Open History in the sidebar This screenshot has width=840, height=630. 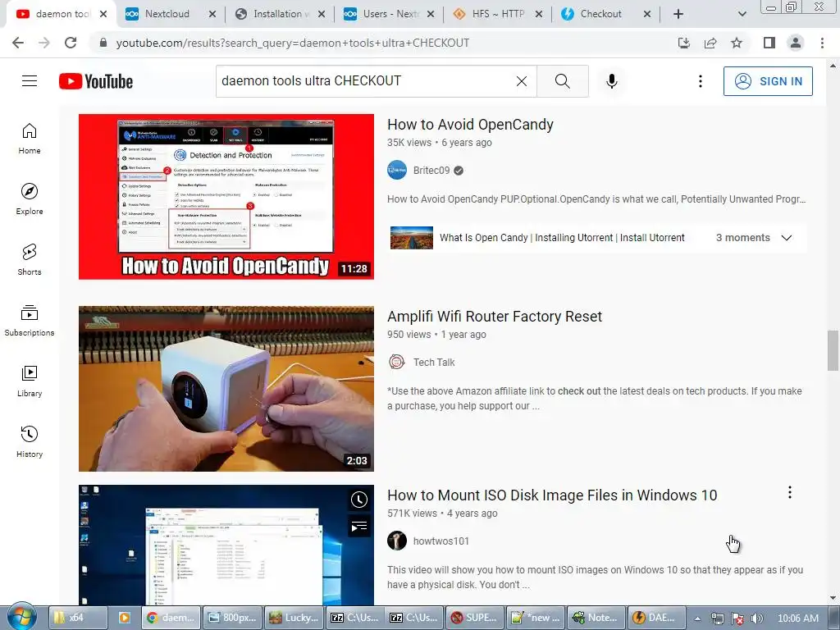click(x=30, y=441)
